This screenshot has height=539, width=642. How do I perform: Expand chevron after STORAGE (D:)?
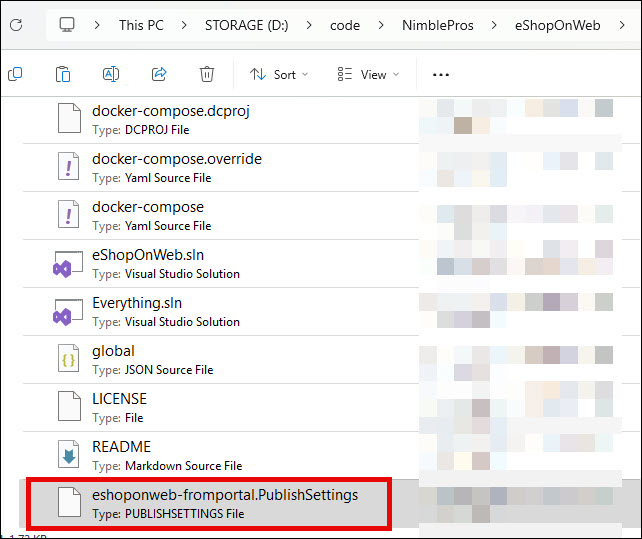pos(309,25)
